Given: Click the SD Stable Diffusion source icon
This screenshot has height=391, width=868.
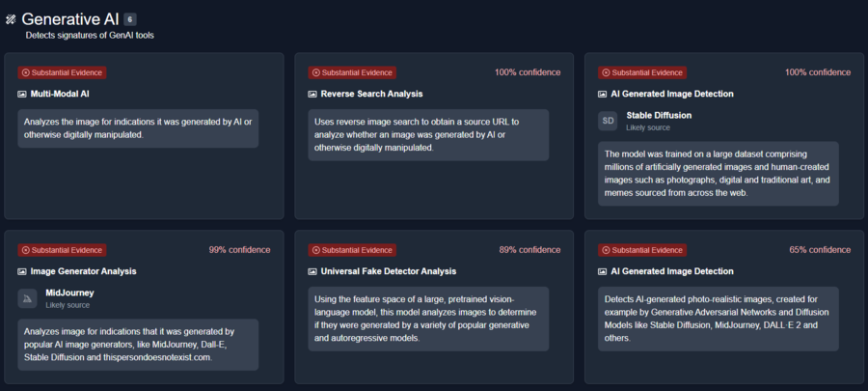Looking at the screenshot, I should 608,122.
